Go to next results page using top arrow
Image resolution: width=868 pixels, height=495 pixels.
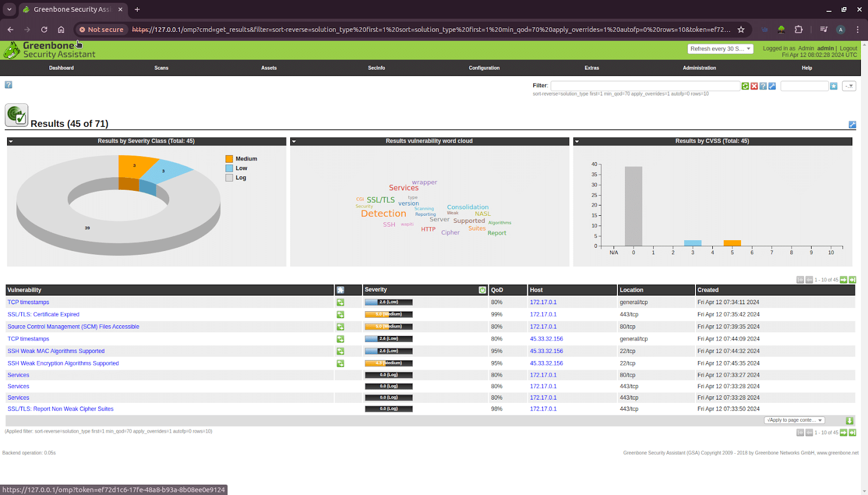(844, 280)
